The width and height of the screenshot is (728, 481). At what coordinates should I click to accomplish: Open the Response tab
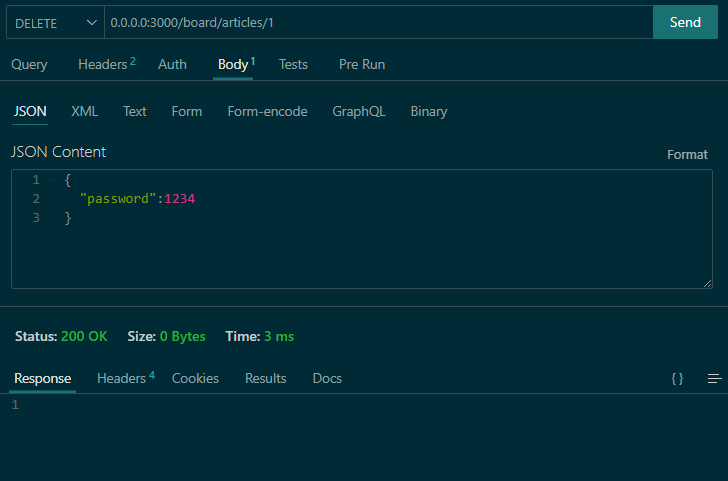[x=42, y=378]
